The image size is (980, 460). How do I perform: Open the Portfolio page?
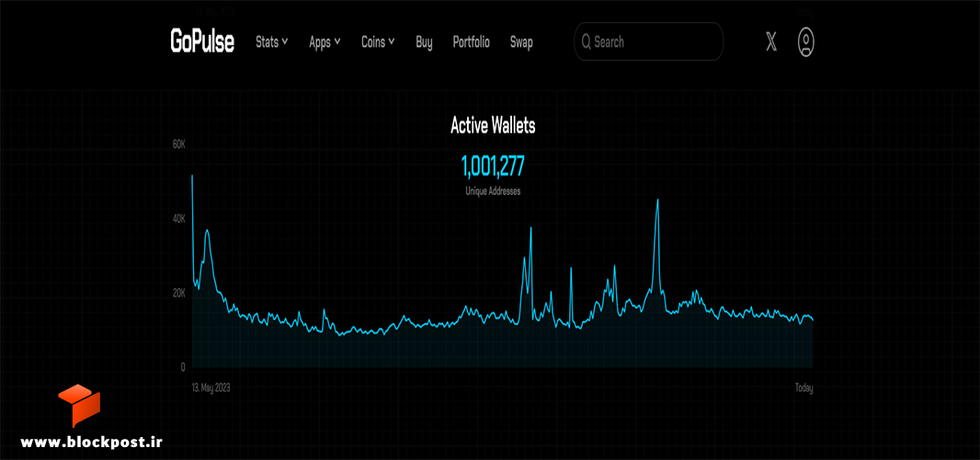[x=472, y=42]
